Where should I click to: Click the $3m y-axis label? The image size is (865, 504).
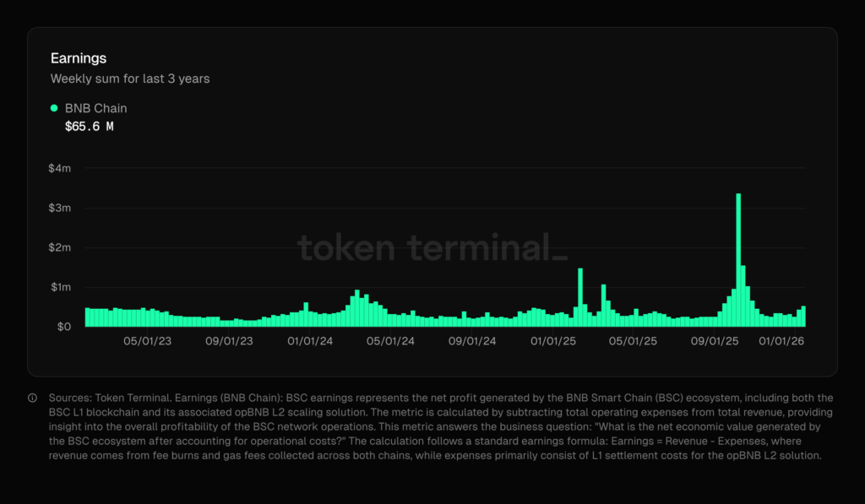pos(60,208)
